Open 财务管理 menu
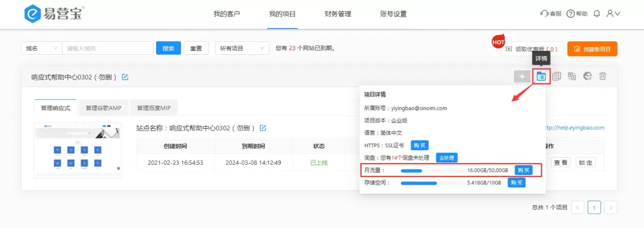644x228 pixels. (338, 14)
